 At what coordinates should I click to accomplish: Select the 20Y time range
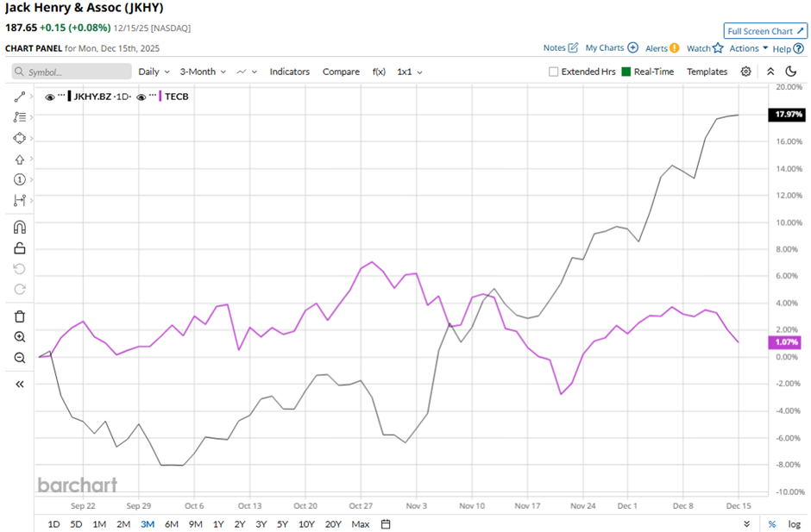tap(333, 524)
